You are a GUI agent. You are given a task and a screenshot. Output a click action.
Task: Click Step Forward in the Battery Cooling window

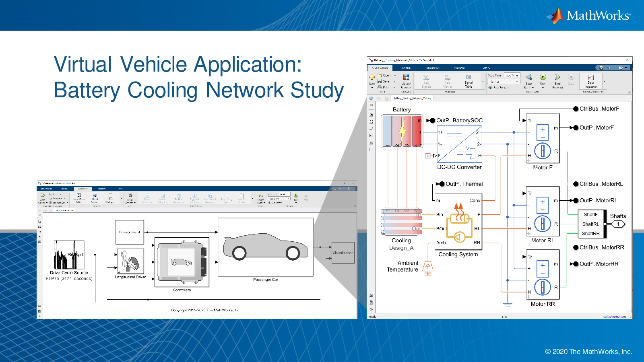pos(557,81)
